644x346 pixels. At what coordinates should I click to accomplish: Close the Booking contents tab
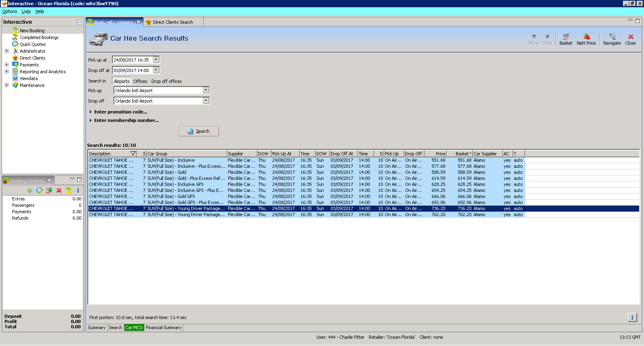(50, 181)
